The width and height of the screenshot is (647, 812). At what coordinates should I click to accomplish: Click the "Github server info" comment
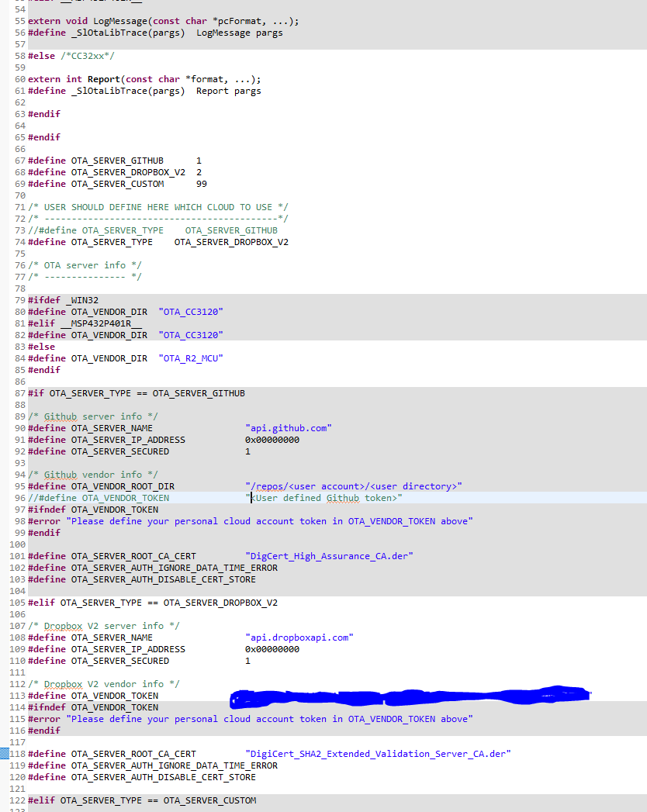[93, 416]
